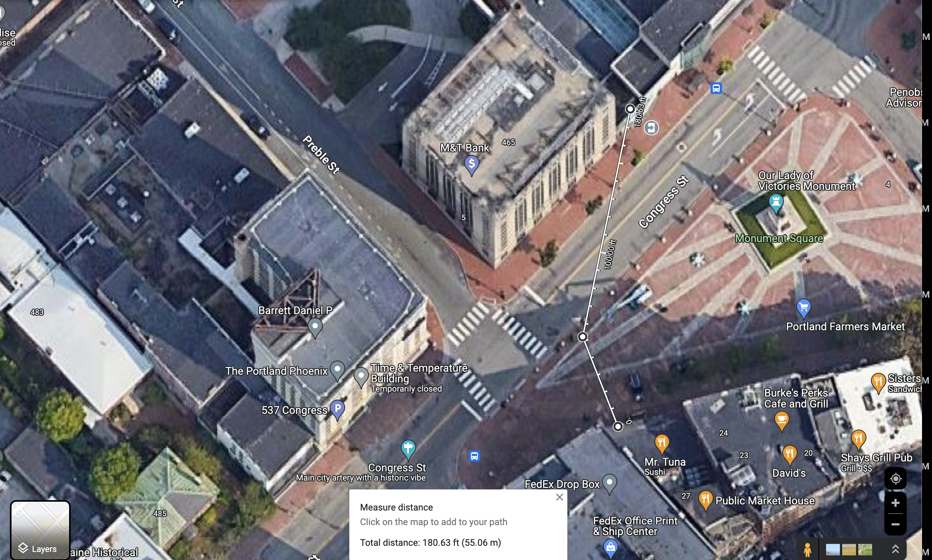The width and height of the screenshot is (932, 560).
Task: Open the first street imagery thumbnail
Action: click(832, 550)
